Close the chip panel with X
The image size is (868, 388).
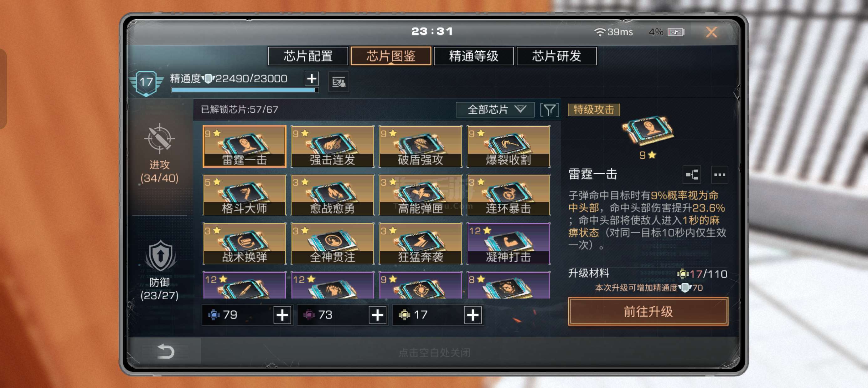(711, 32)
